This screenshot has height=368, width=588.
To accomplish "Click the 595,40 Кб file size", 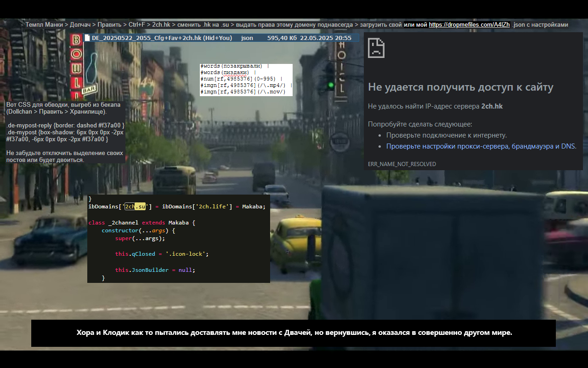I will [282, 38].
